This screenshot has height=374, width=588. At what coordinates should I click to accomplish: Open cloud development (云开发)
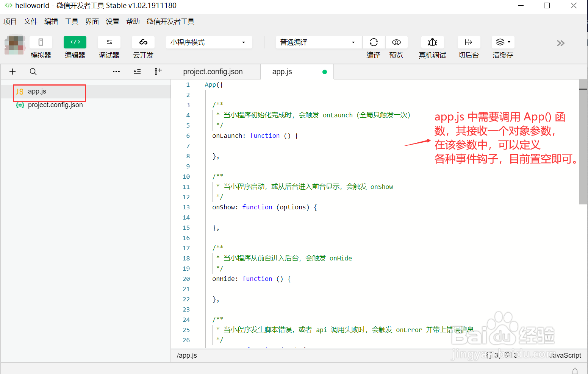tap(143, 42)
